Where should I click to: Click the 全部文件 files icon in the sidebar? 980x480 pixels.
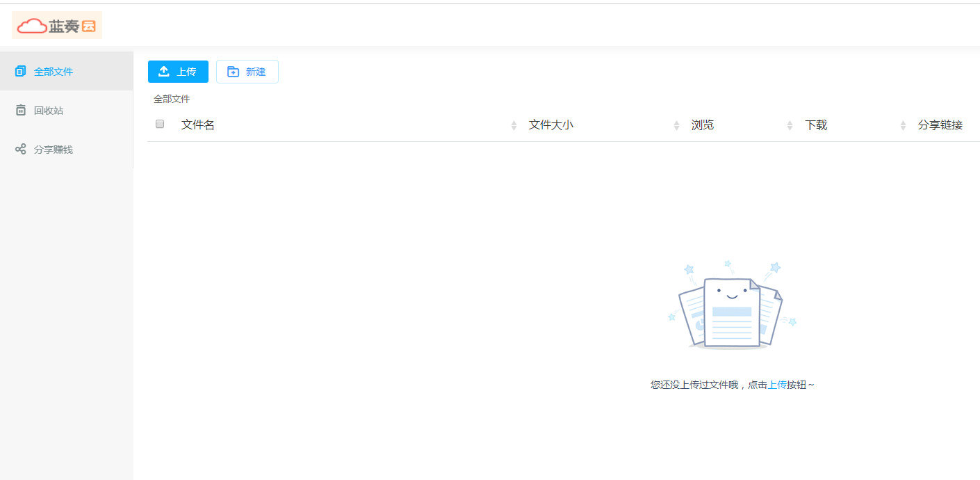click(20, 71)
